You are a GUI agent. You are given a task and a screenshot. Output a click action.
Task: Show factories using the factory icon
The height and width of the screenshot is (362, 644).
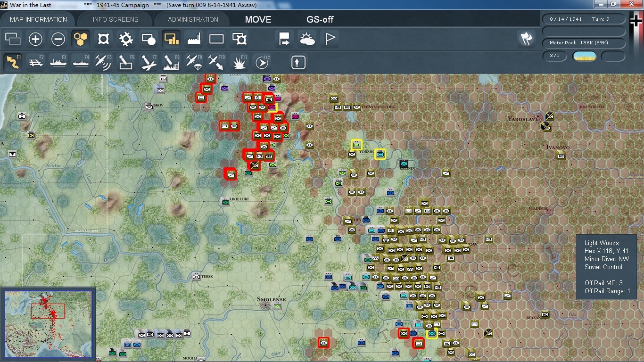point(194,39)
